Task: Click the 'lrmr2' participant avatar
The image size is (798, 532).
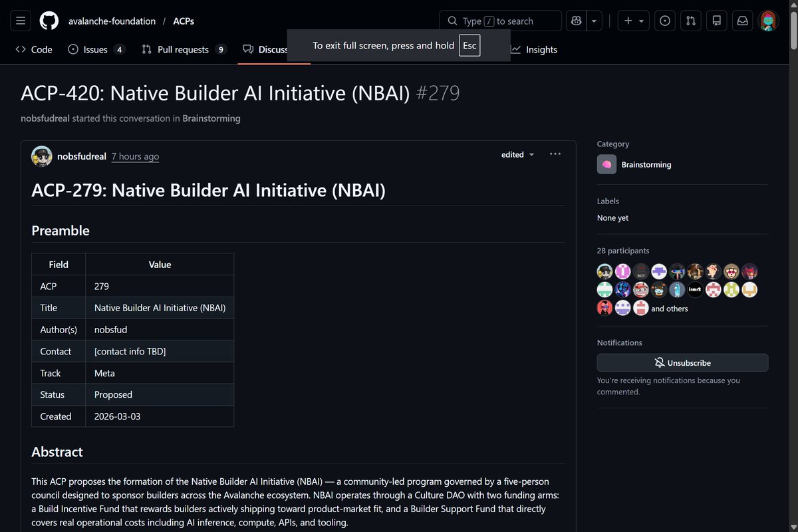Action: point(695,289)
